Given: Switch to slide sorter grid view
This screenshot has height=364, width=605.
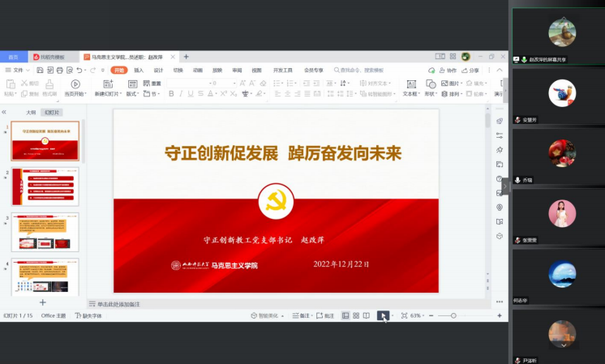Looking at the screenshot, I should coord(356,315).
